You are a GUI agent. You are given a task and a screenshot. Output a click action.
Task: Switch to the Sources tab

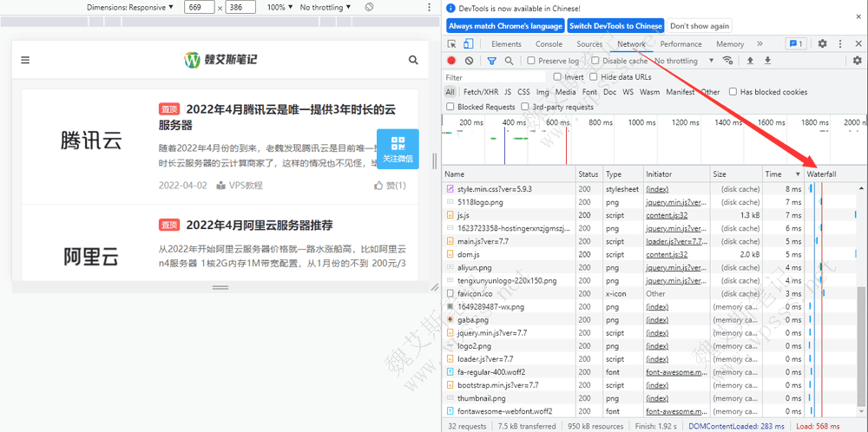(589, 44)
